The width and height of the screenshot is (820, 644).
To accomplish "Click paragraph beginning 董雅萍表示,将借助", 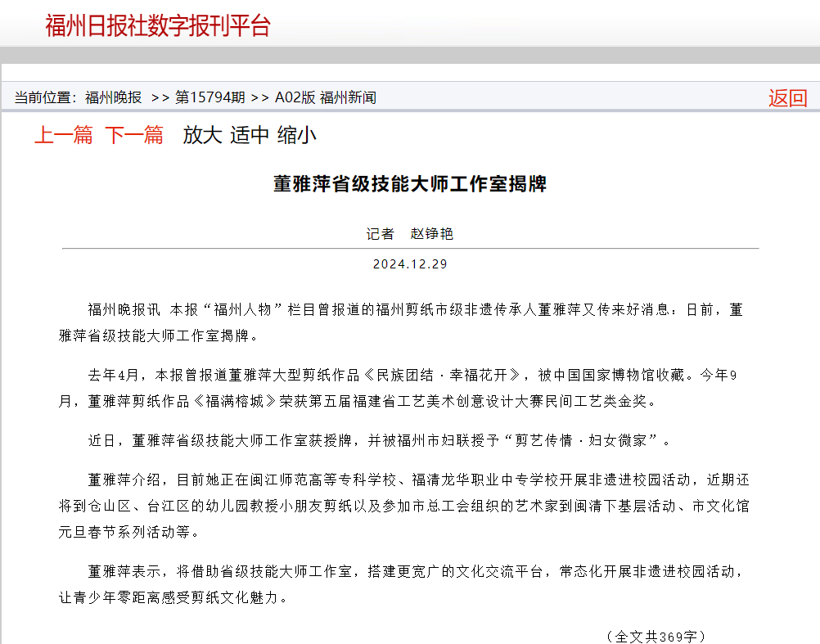I will coord(401,584).
